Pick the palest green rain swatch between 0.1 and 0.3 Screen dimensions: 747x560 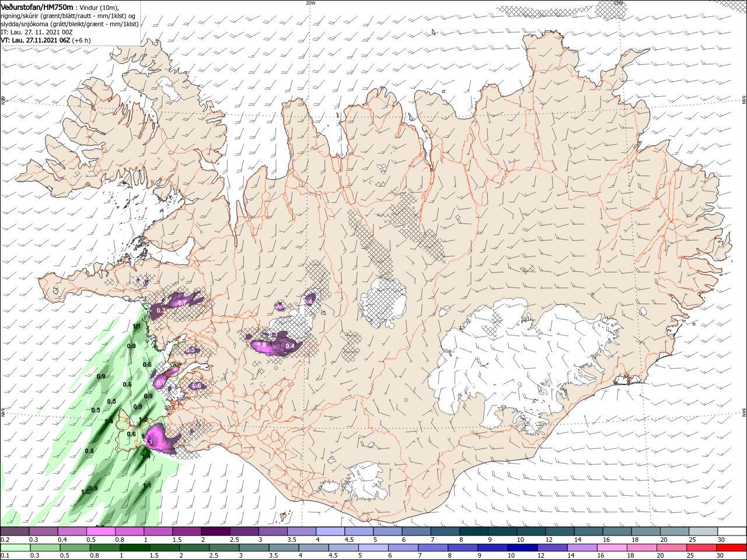point(15,548)
